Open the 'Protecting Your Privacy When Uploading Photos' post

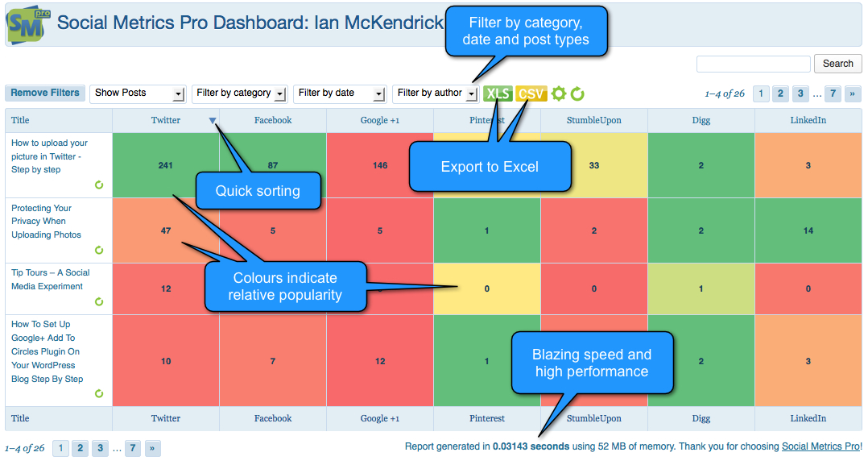46,222
